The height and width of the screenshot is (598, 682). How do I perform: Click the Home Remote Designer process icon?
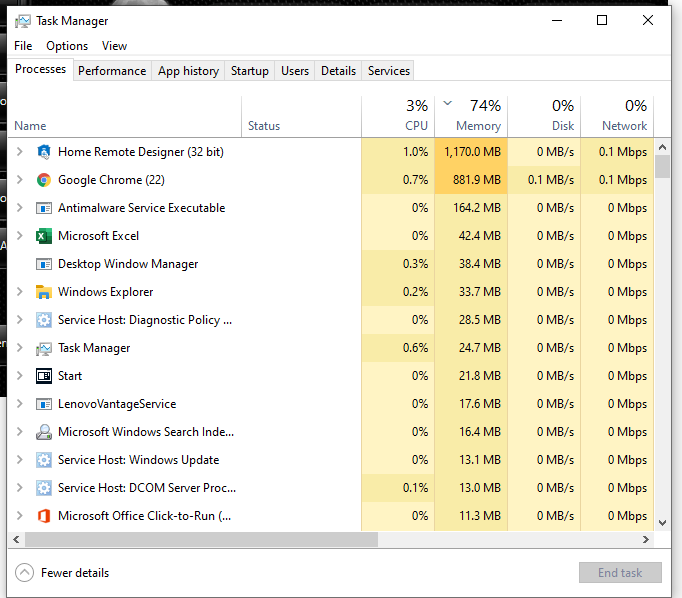coord(43,152)
